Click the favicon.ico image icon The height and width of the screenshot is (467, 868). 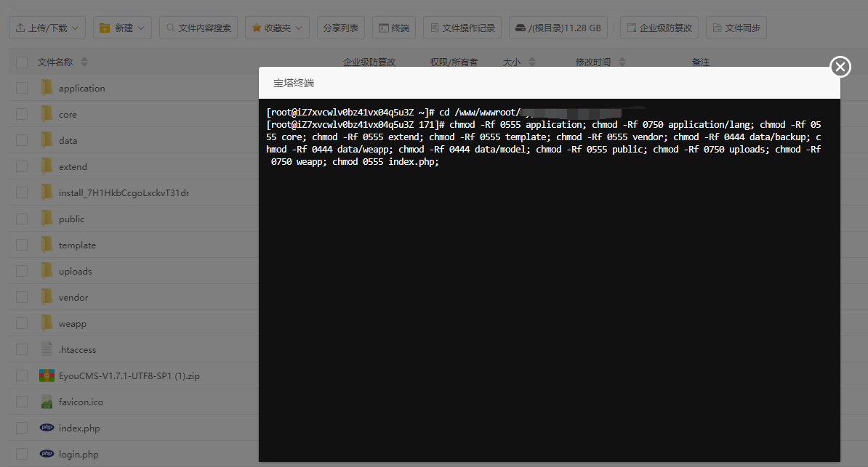47,402
